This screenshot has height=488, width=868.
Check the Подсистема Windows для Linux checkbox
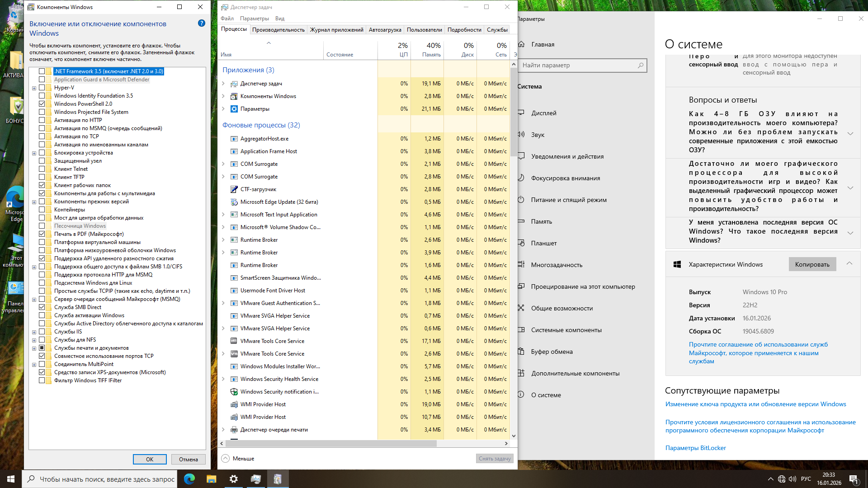click(x=42, y=283)
